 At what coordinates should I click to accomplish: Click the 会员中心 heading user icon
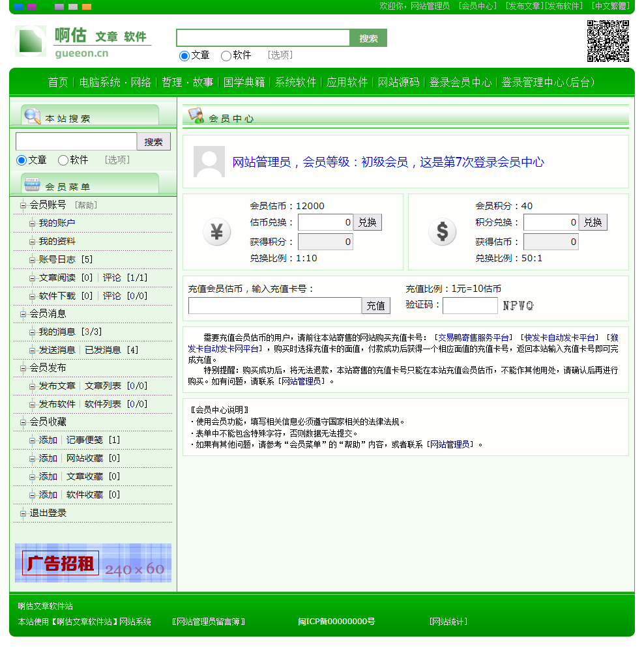point(196,115)
